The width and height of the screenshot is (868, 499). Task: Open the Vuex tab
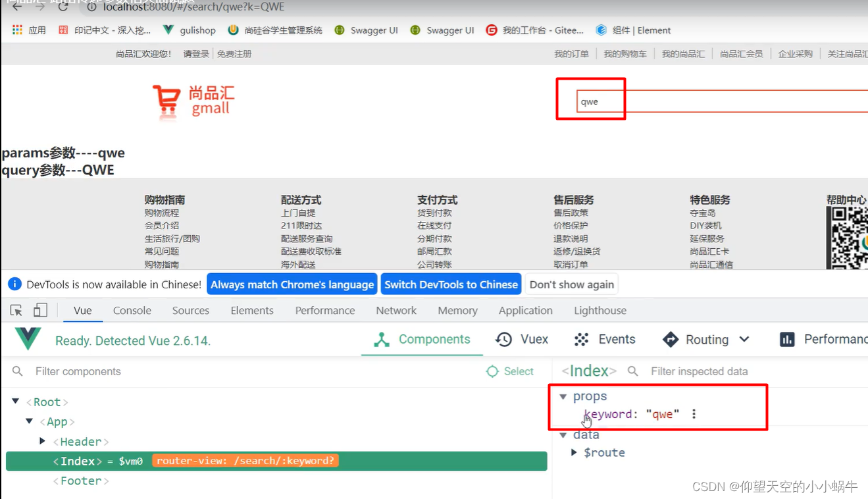point(522,340)
